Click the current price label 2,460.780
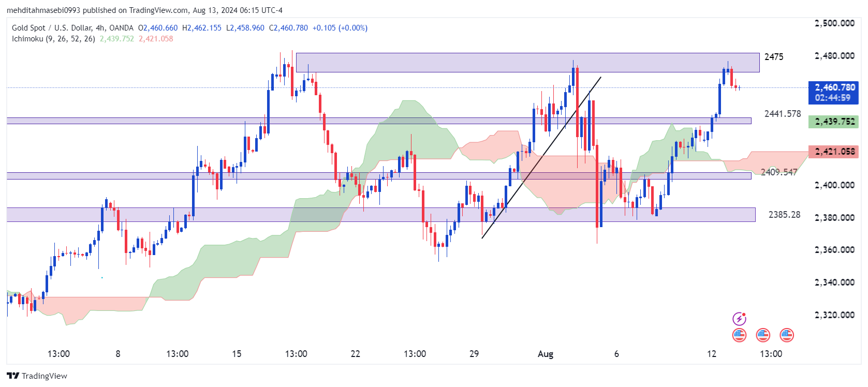Image resolution: width=868 pixels, height=387 pixels. (x=835, y=87)
